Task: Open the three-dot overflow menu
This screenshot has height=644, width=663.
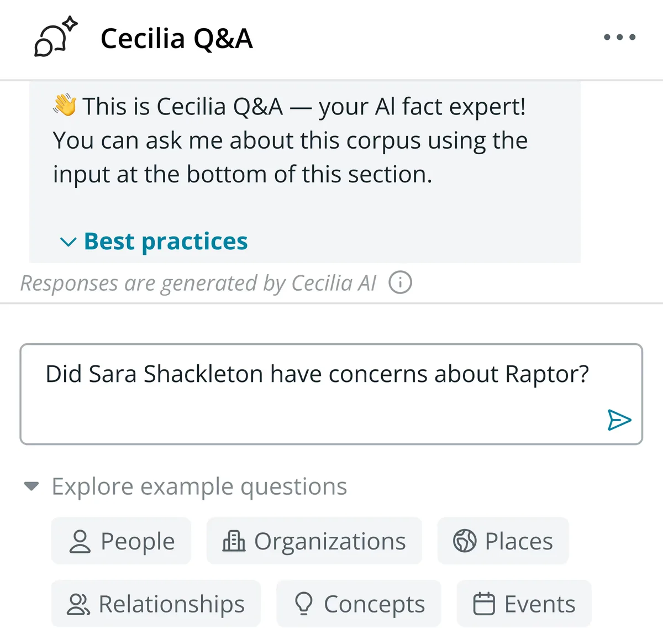Action: coord(619,38)
